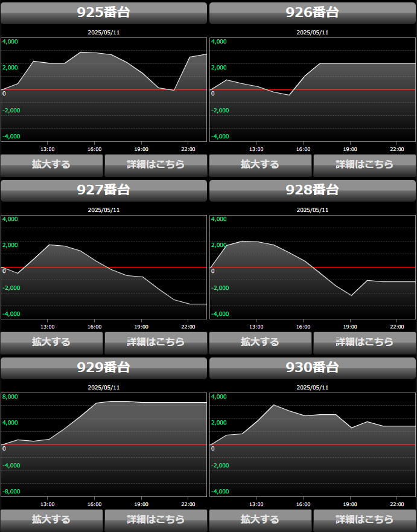Viewport: 417px width, 532px height.
Task: Select the 930番台 slump graph
Action: [x=313, y=444]
